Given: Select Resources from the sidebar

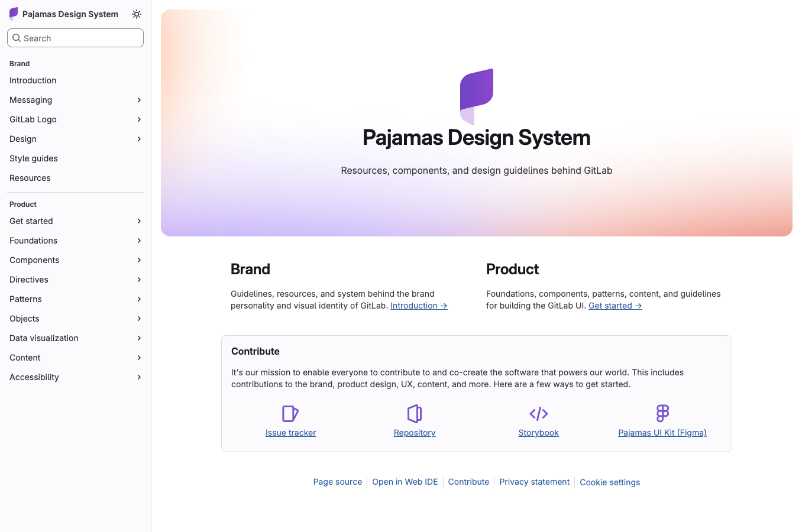Looking at the screenshot, I should (30, 178).
